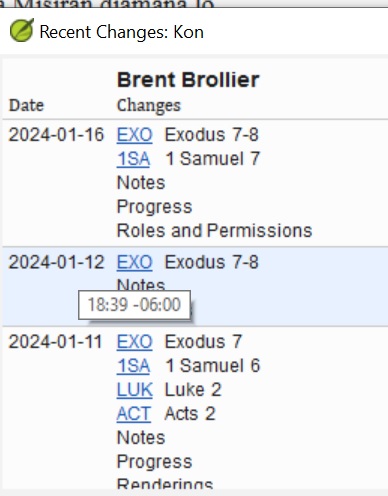Open ACT link for Acts 2

click(134, 414)
